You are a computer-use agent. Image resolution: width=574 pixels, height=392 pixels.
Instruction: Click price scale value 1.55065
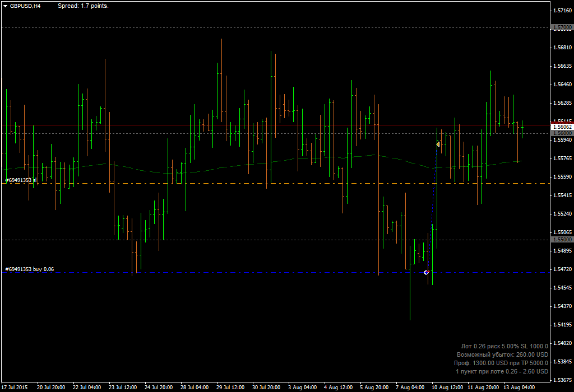pos(562,232)
